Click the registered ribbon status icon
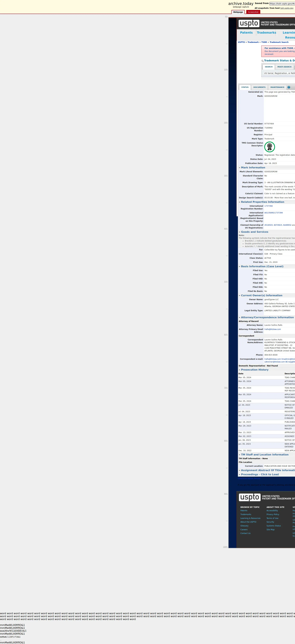The height and width of the screenshot is (644, 295). 269,147
